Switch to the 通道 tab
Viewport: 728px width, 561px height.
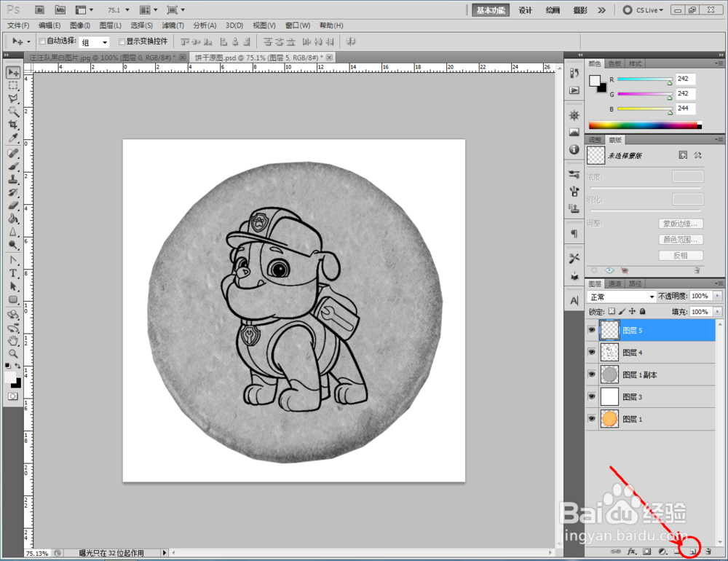614,283
